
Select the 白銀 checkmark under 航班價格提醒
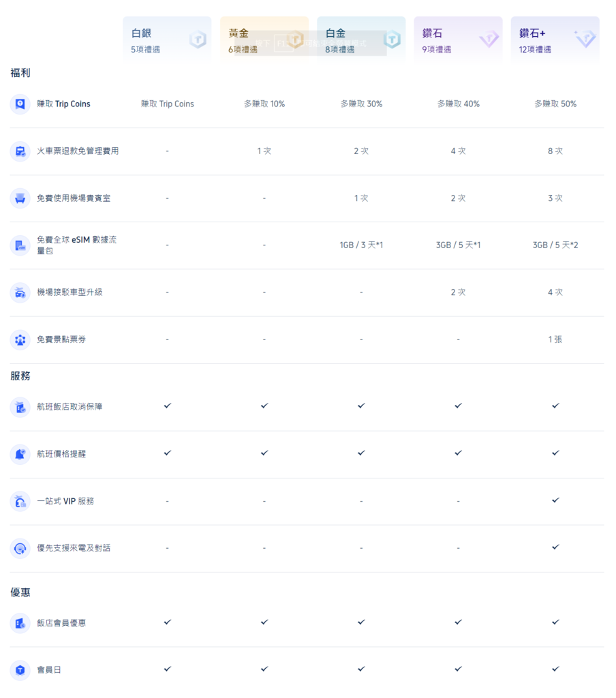(167, 453)
